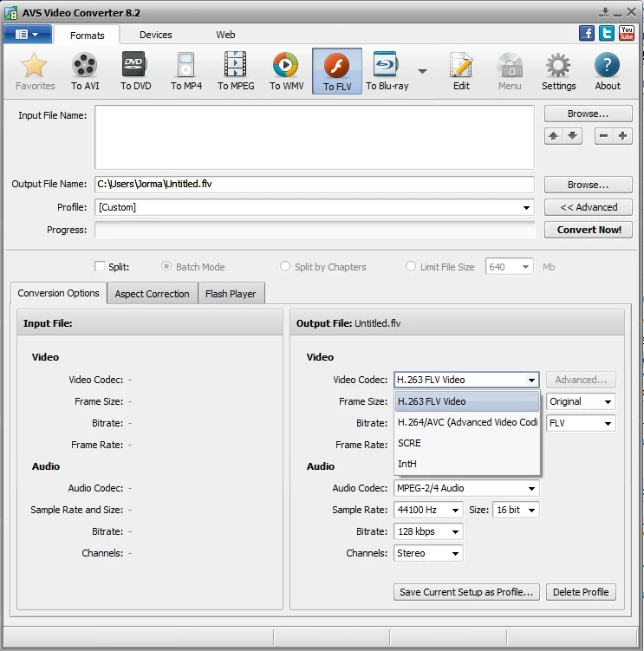Move input file up with arrow

[554, 136]
